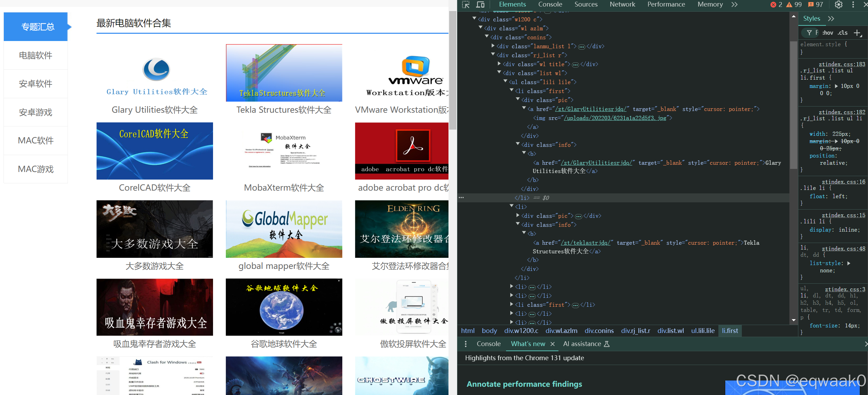
Task: Open the CorelCAD软件大全 thumbnail
Action: pyautogui.click(x=154, y=151)
